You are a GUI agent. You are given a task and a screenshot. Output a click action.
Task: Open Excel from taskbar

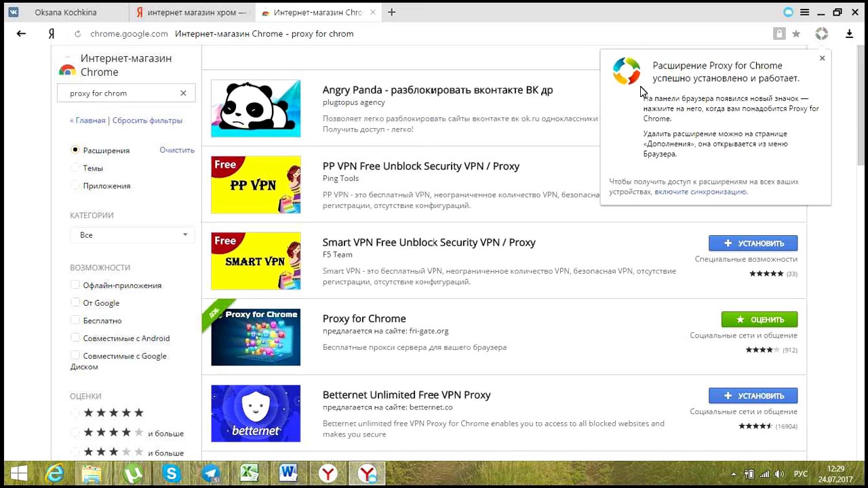(249, 473)
